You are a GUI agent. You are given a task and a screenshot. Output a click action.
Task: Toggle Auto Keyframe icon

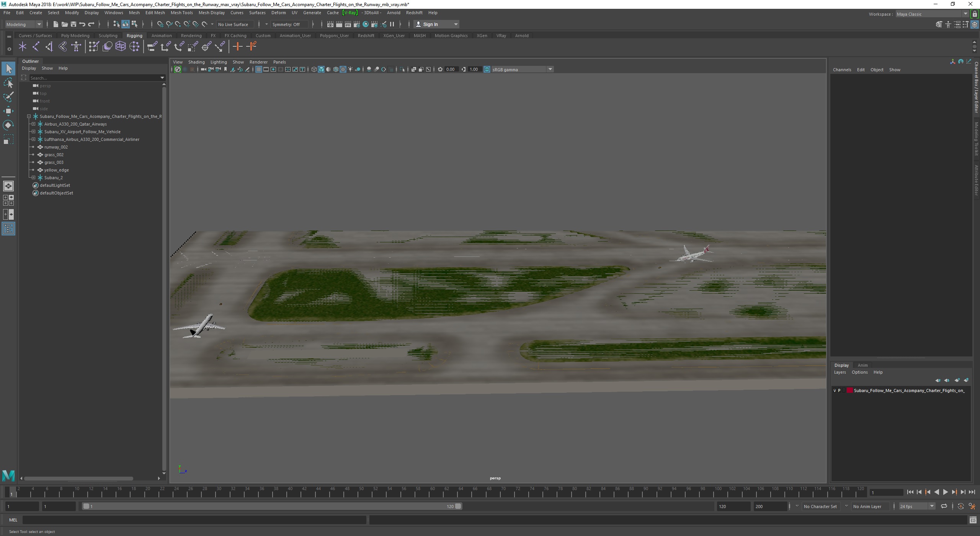click(961, 506)
